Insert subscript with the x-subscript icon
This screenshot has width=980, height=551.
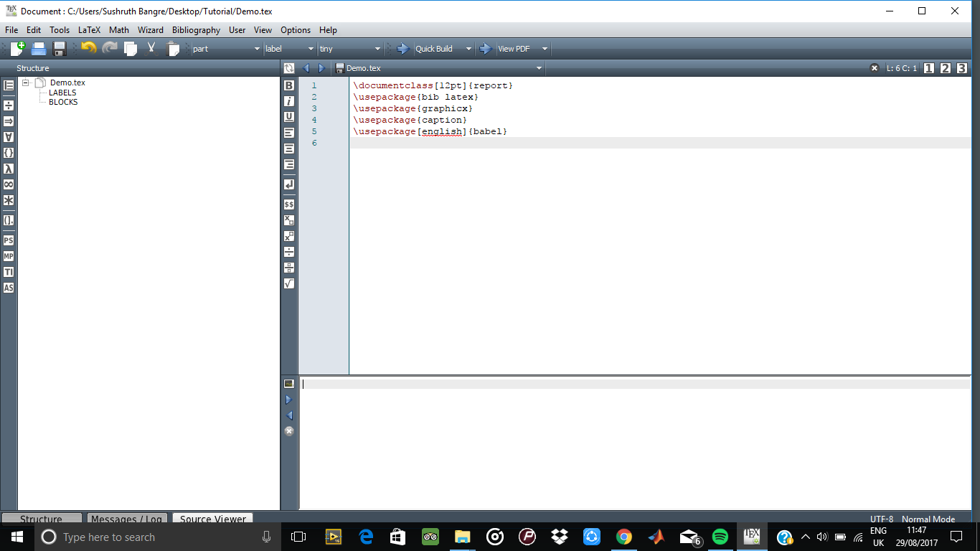point(289,220)
